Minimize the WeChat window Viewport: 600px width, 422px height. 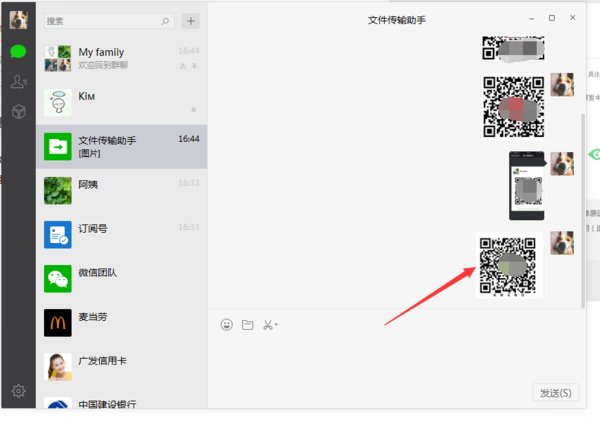tap(532, 18)
